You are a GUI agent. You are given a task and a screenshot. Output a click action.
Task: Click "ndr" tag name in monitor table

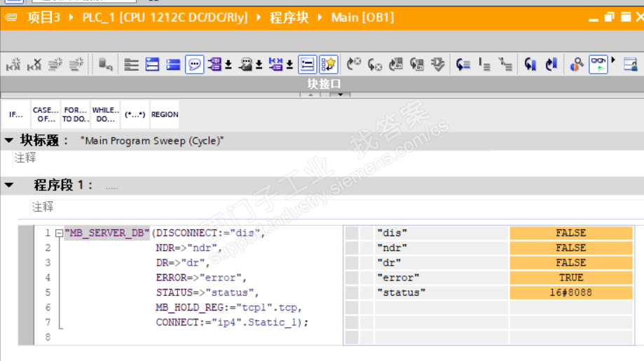(392, 248)
